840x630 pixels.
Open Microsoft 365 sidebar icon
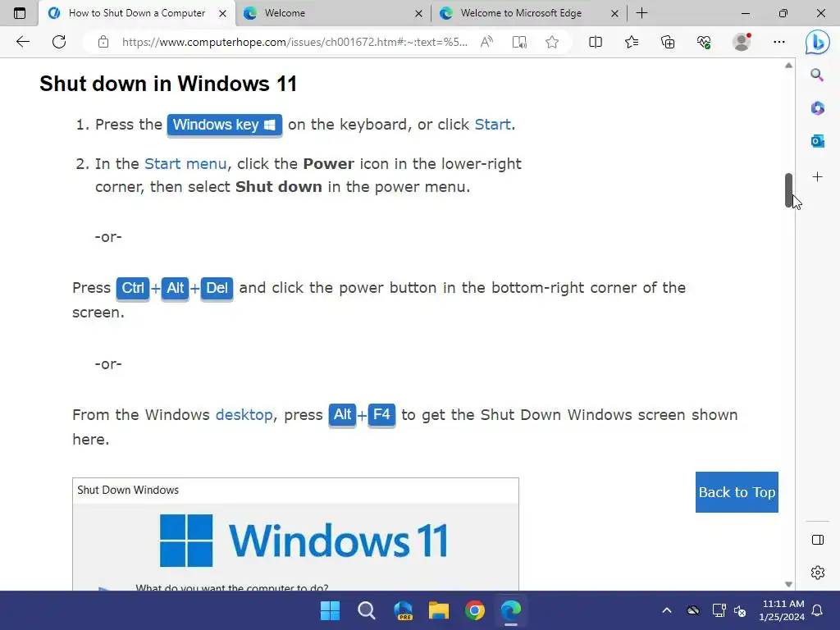click(x=817, y=108)
